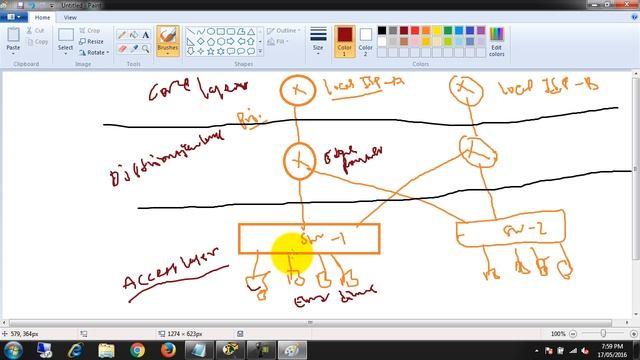Launch Firefox from the taskbar
This screenshot has width=640, height=360.
pyautogui.click(x=168, y=350)
